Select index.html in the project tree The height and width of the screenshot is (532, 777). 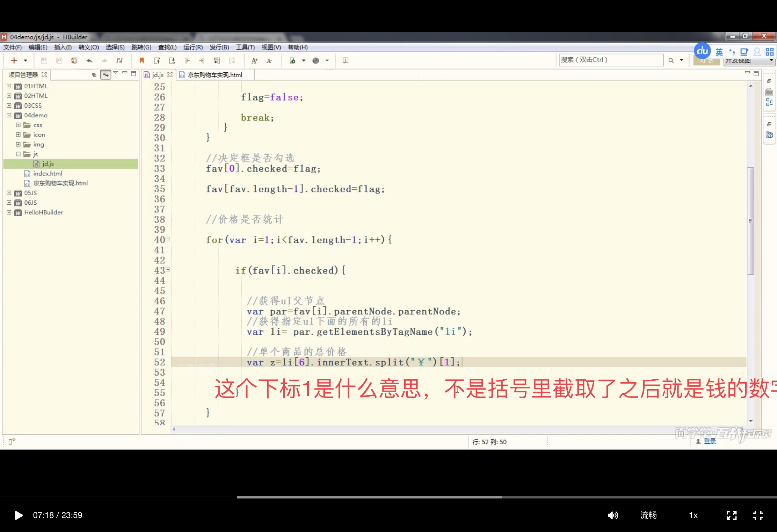click(x=48, y=173)
